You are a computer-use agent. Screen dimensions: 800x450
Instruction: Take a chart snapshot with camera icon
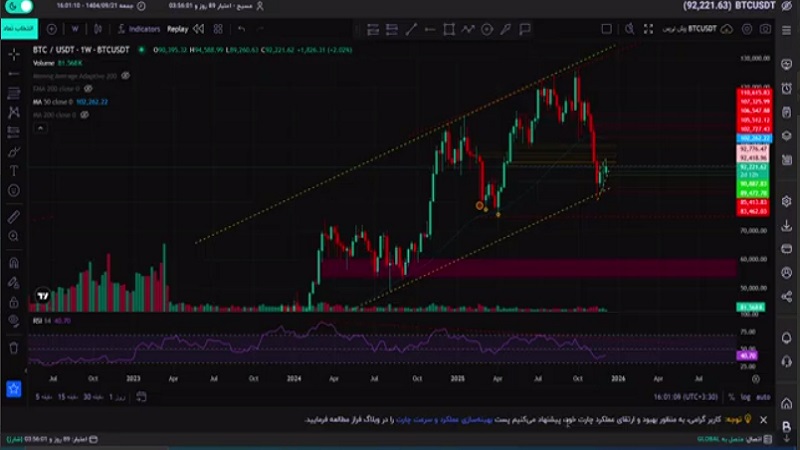(x=765, y=29)
